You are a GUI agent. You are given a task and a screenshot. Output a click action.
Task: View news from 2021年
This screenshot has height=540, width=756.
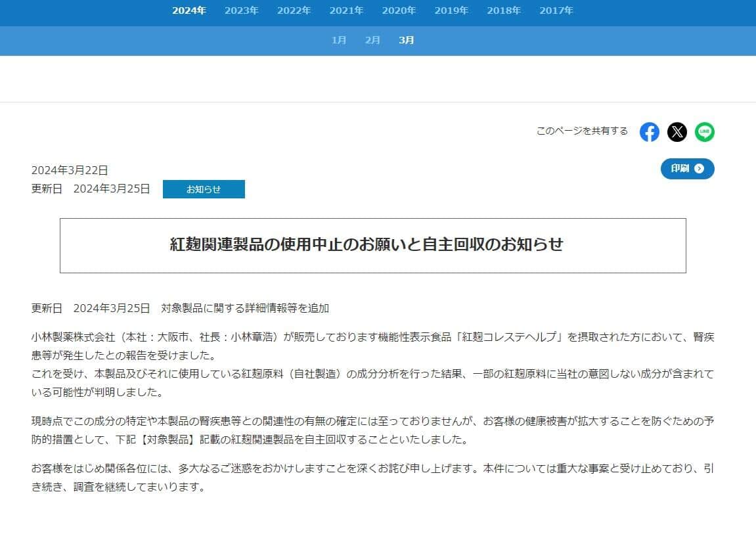coord(346,11)
